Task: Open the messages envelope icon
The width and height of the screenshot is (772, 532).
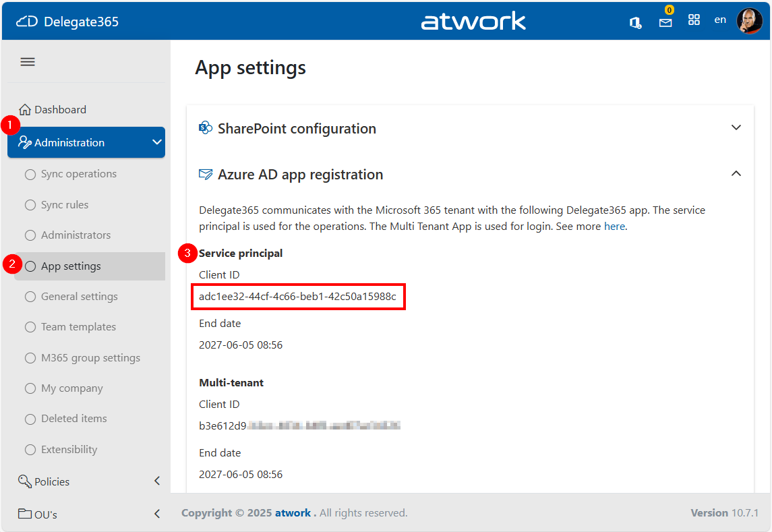Action: coord(665,22)
